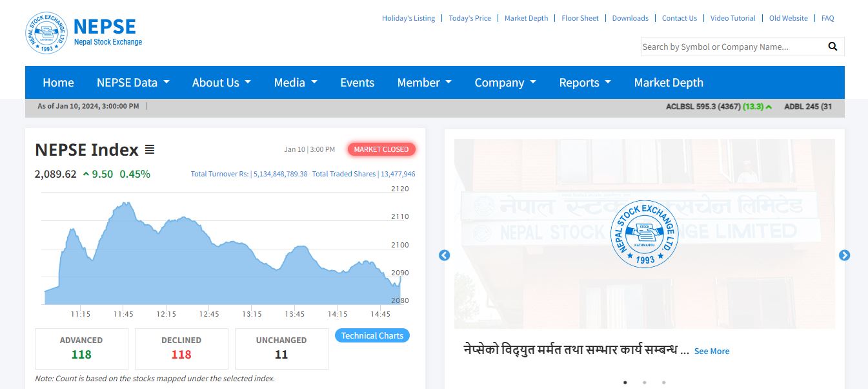Open Market Depth in blue navigation bar

(669, 83)
